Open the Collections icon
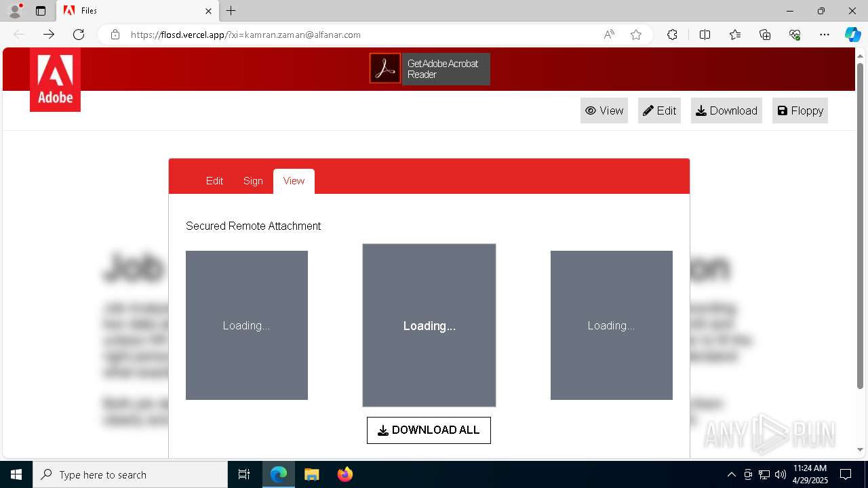This screenshot has height=488, width=868. (x=765, y=35)
